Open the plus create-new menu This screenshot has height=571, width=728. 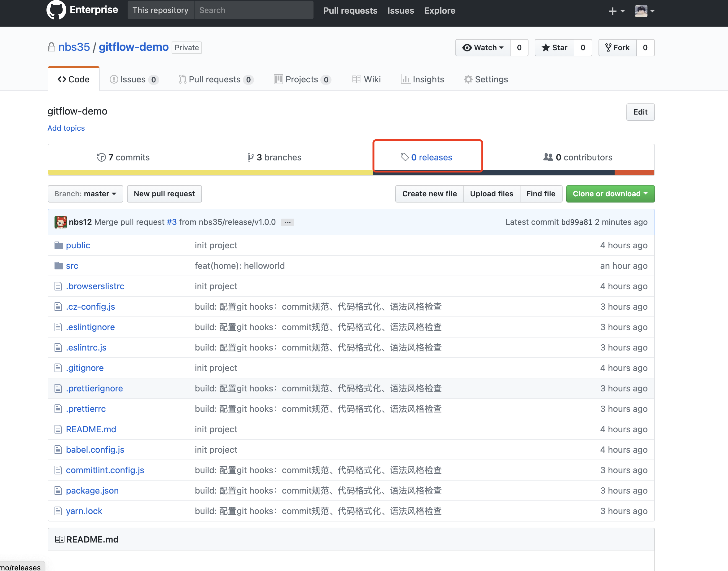pos(617,11)
